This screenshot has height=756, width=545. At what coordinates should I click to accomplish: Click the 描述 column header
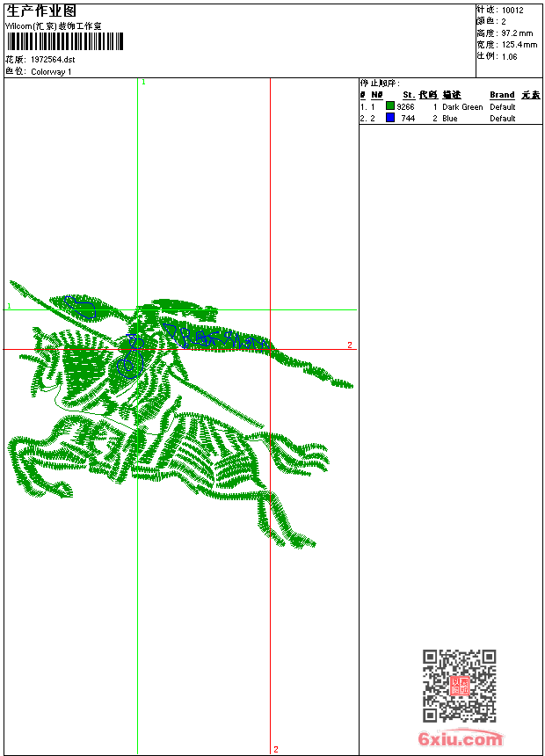pos(452,95)
